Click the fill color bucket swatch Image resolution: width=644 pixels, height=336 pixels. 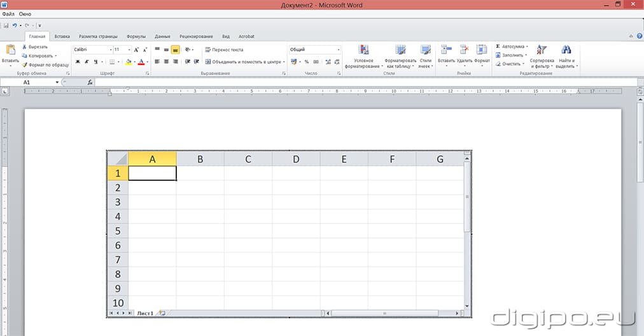129,62
